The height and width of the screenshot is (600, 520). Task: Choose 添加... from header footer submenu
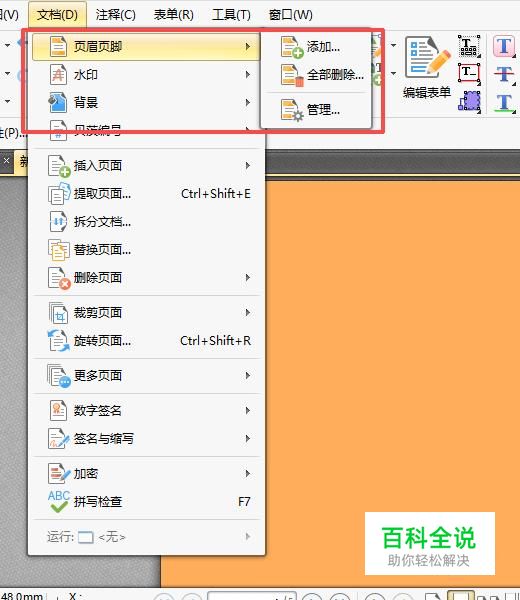tap(323, 47)
